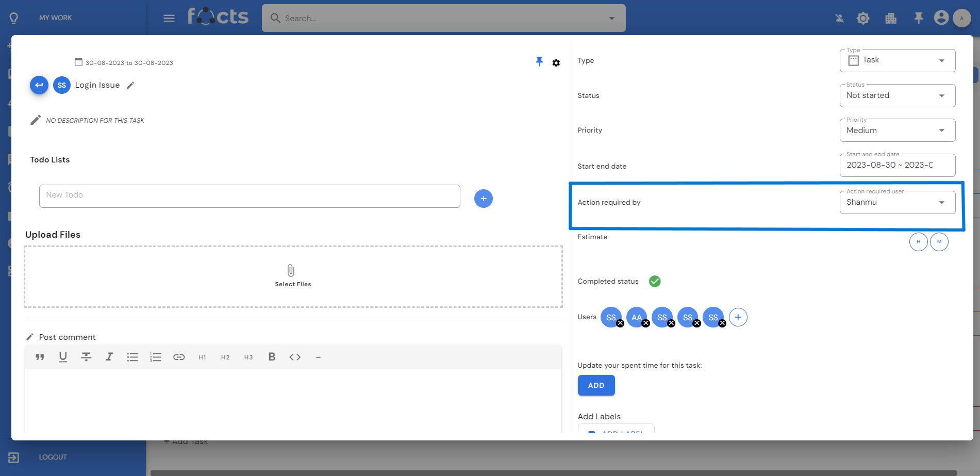Open MY WORK in sidebar
Viewport: 980px width, 476px height.
[x=55, y=18]
